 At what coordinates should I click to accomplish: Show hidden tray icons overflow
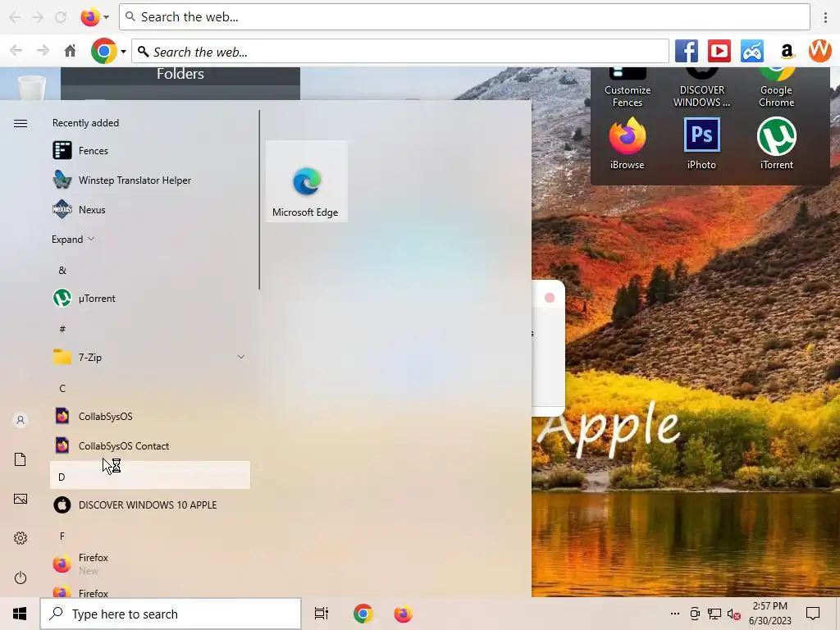675,614
